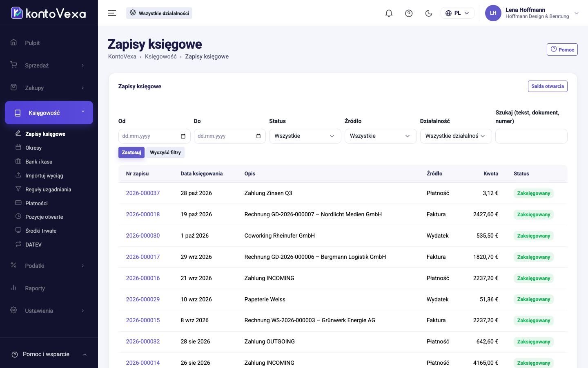This screenshot has width=588, height=368.
Task: Click the Raporty chart icon
Action: (x=13, y=288)
